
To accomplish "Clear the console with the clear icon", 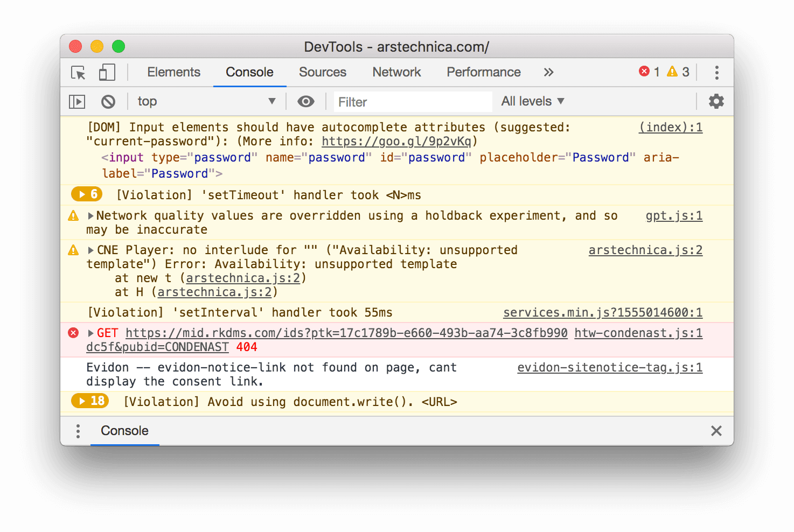I will 109,101.
